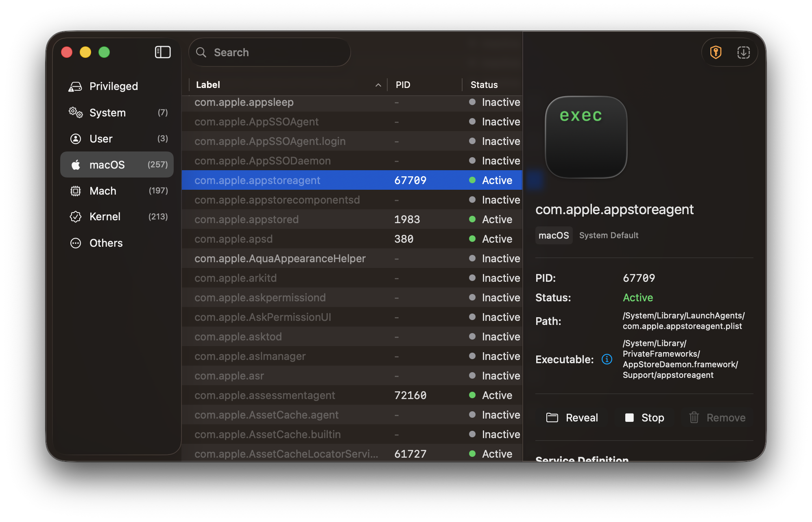Click the Kernel badge icon
812x522 pixels.
75,217
